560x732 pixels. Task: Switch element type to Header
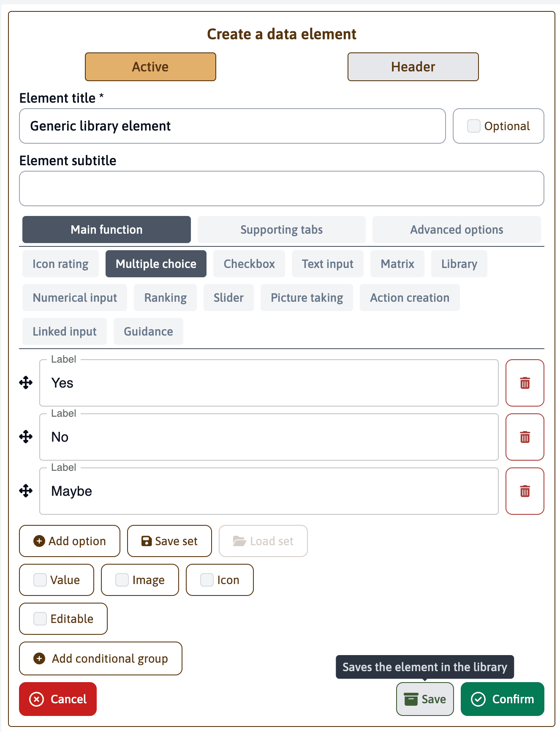point(413,67)
